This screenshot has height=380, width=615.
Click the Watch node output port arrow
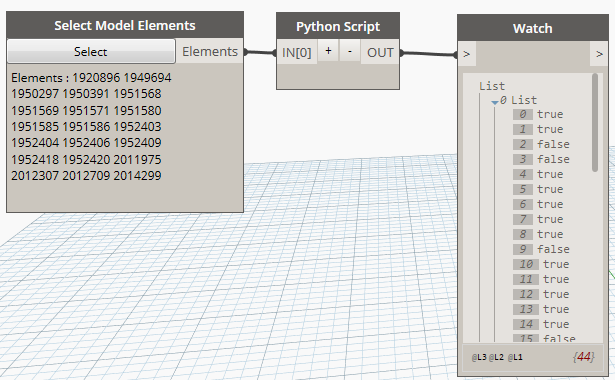tap(599, 54)
